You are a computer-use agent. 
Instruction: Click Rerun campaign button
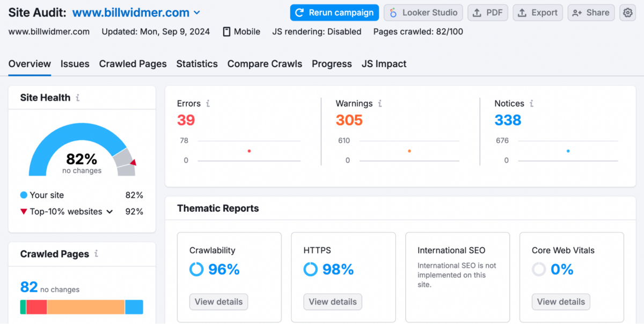(x=334, y=12)
